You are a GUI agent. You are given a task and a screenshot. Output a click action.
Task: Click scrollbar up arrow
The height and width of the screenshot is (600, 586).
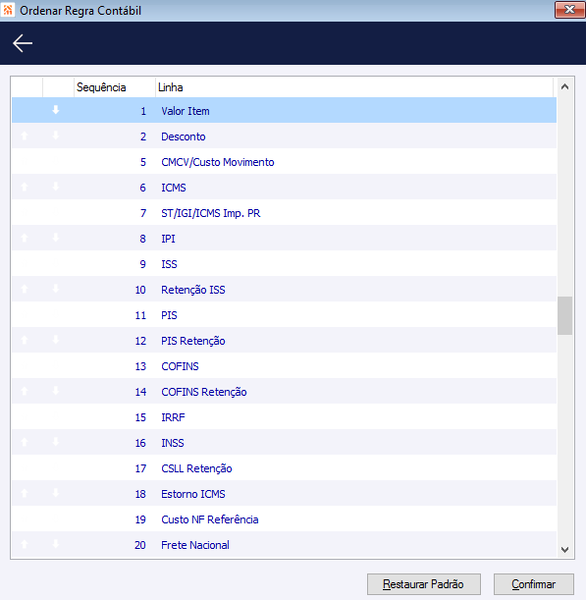pos(565,87)
